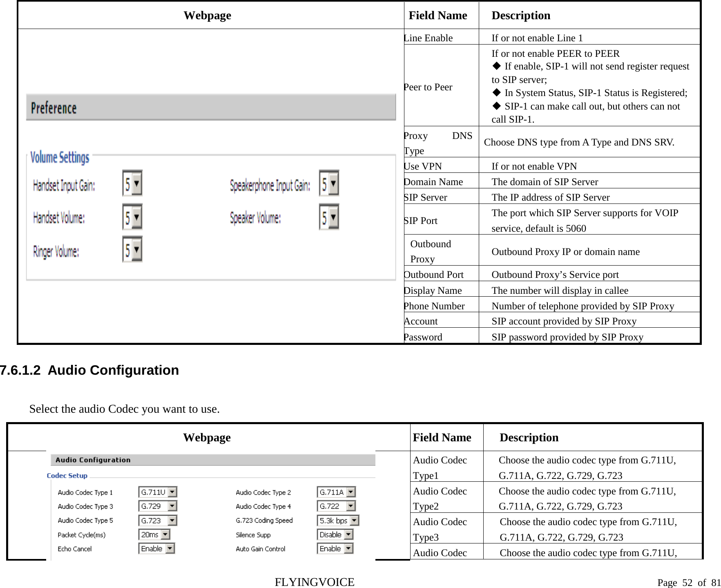The height and width of the screenshot is (588, 721).
Task: Open Silence Supp dropdown showing Disable
Action: click(x=335, y=534)
